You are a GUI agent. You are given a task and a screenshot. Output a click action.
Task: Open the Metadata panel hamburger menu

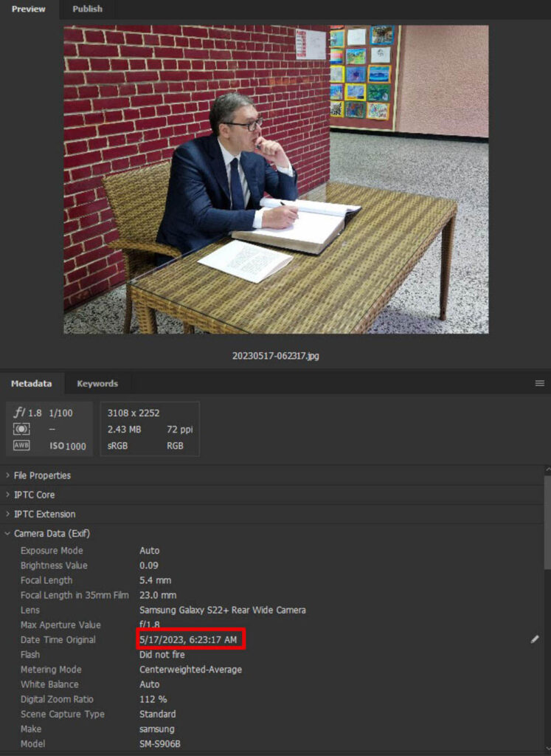(540, 383)
